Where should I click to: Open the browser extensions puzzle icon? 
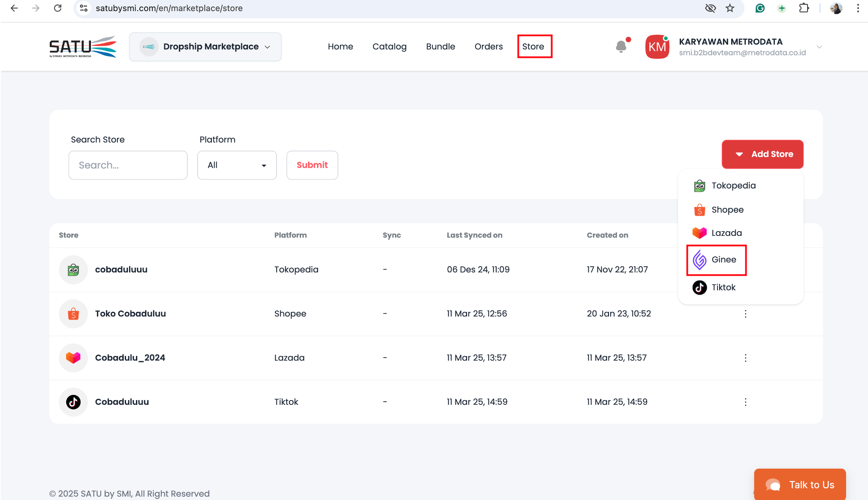[804, 8]
